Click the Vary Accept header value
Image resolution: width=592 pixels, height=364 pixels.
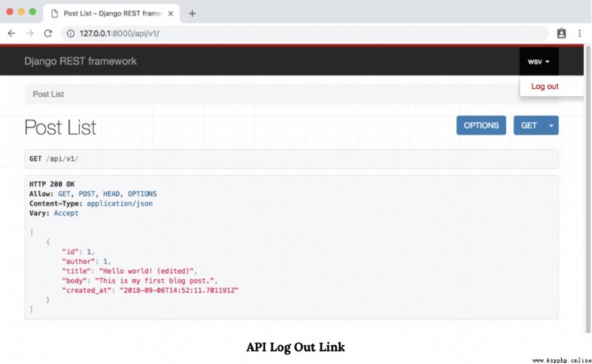coord(66,213)
